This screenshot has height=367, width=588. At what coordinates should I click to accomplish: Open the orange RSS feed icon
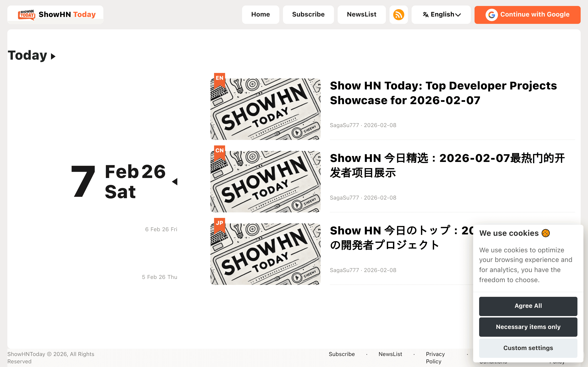(x=399, y=14)
